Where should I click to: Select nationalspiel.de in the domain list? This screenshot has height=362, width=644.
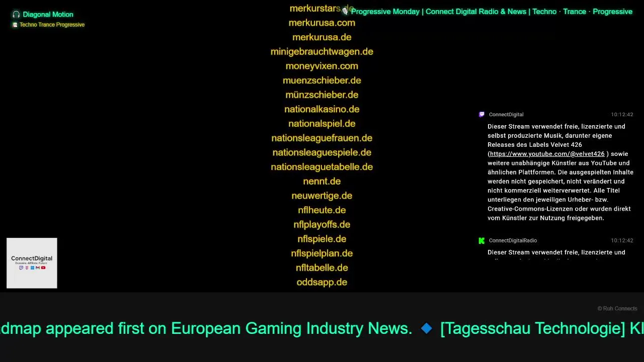coord(322,124)
